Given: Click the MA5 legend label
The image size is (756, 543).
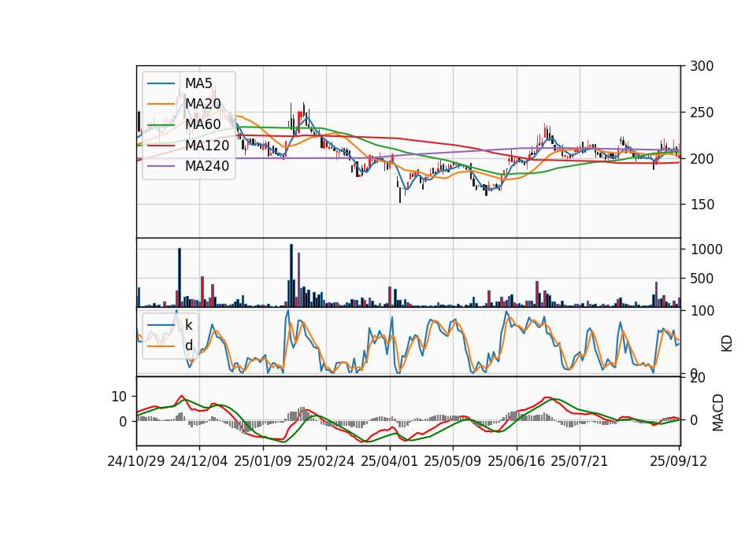Looking at the screenshot, I should pos(198,83).
